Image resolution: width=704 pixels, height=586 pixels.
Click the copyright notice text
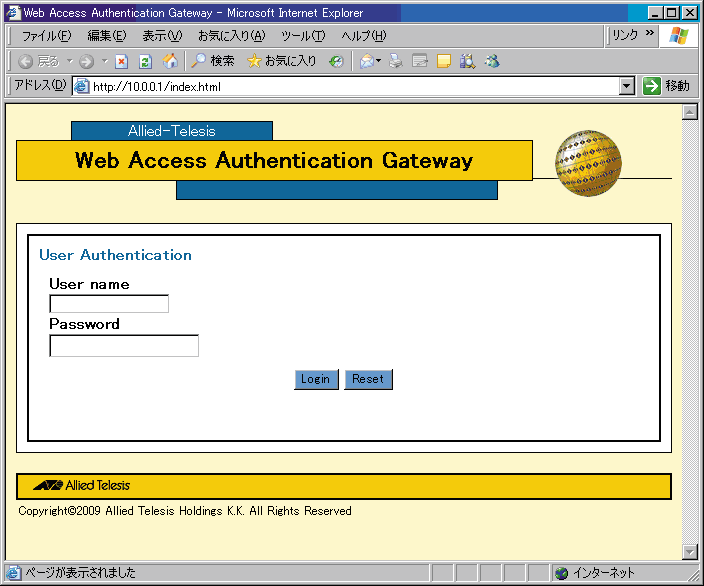[x=185, y=511]
